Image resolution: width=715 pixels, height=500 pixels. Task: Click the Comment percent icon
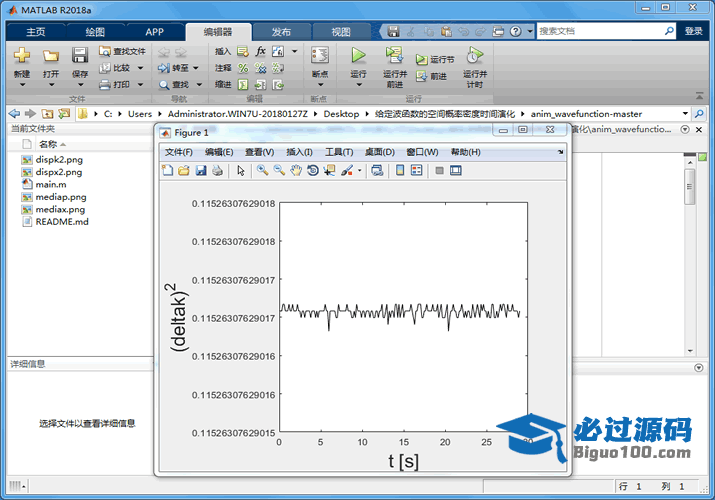[244, 68]
